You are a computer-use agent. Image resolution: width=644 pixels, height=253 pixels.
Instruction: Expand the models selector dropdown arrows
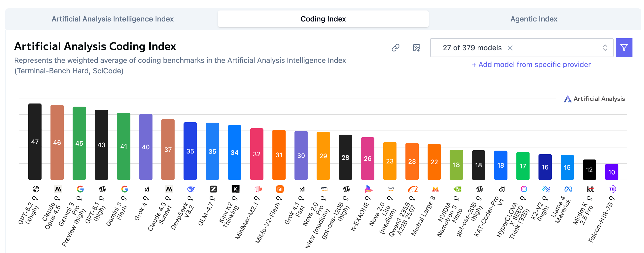605,48
